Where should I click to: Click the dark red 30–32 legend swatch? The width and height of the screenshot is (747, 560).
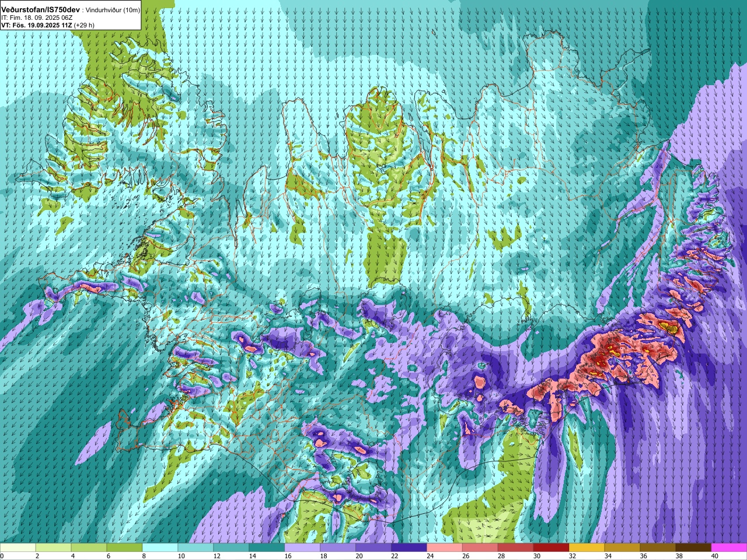551,548
